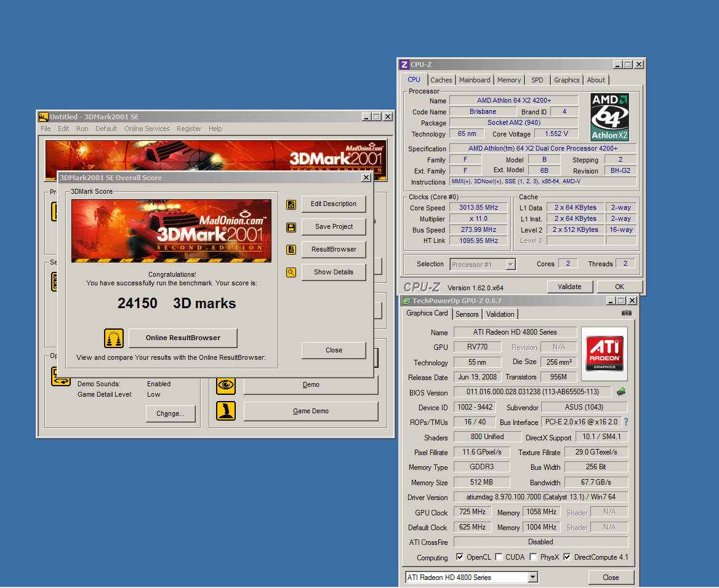719x588 pixels.
Task: Click the Specification field in CPU-Z
Action: click(543, 148)
